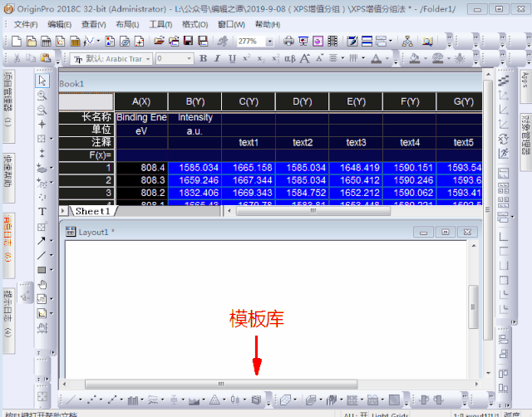Select the Pan hand tool

pyautogui.click(x=42, y=284)
